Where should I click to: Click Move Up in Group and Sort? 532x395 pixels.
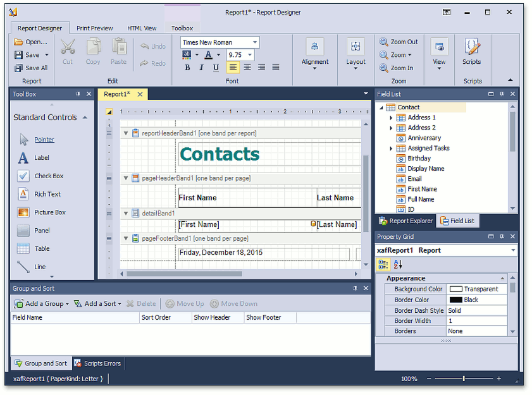click(185, 304)
